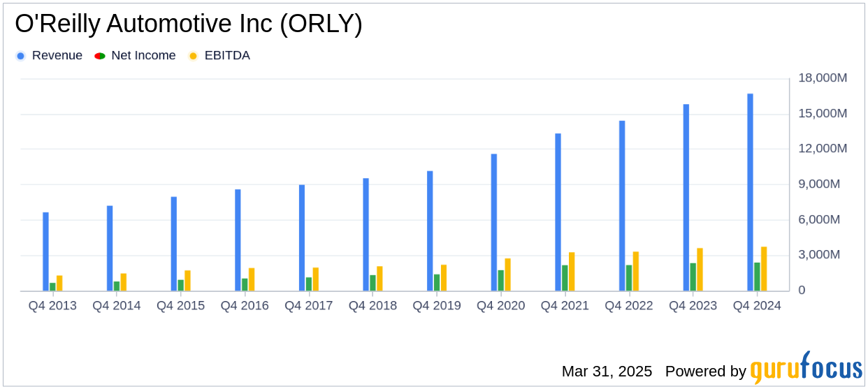Select the Q4 2014 EBITDA bar

124,282
